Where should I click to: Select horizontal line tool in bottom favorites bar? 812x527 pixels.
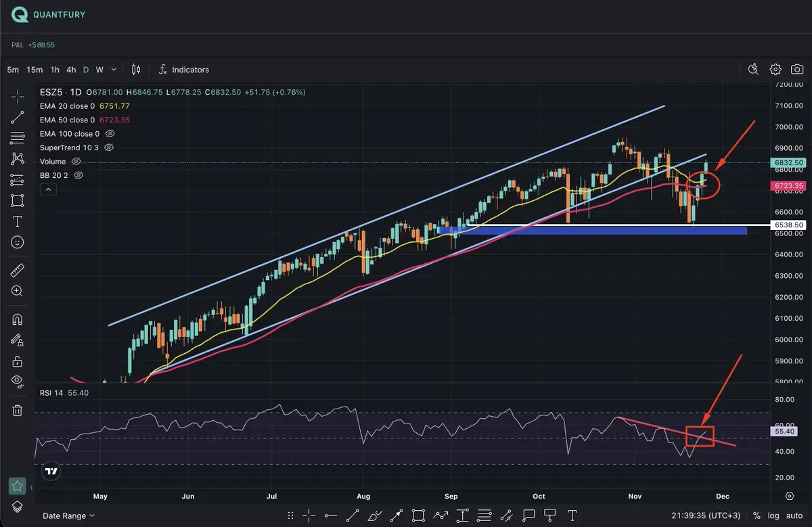tap(330, 515)
